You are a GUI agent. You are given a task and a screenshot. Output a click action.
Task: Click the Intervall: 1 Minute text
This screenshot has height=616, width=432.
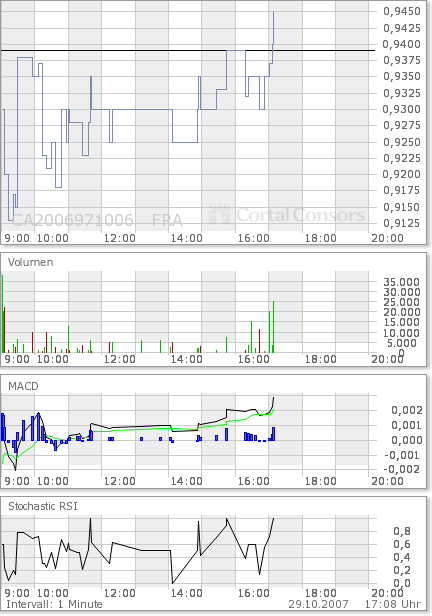click(55, 604)
